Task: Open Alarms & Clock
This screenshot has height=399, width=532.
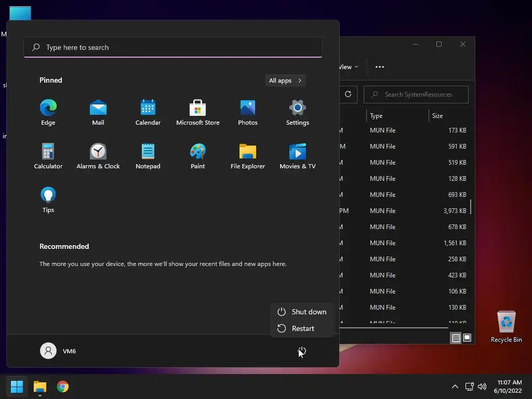Action: [98, 156]
